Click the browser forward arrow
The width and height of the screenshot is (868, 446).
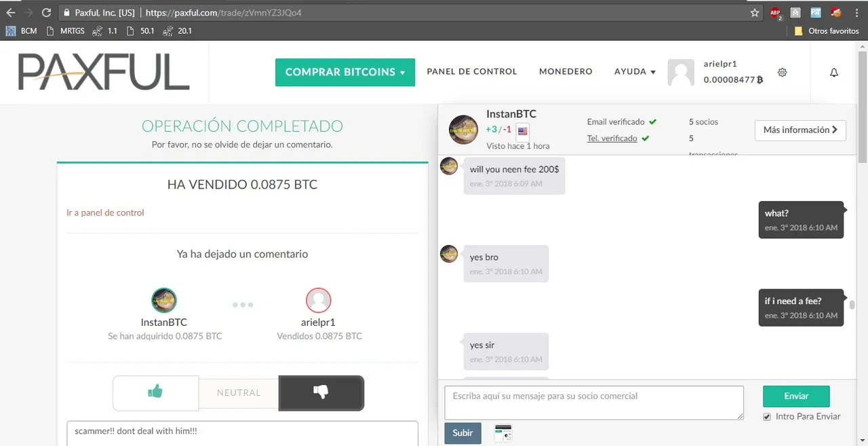point(28,12)
